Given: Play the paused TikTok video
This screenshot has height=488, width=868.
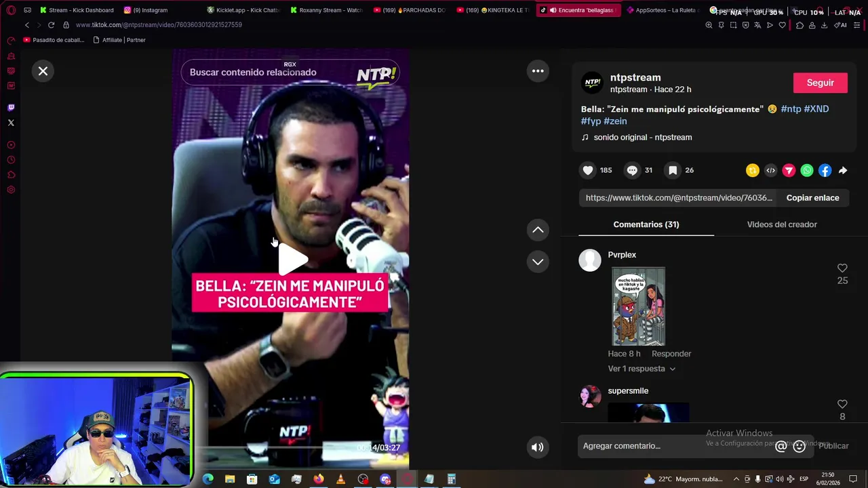Looking at the screenshot, I should pos(292,260).
